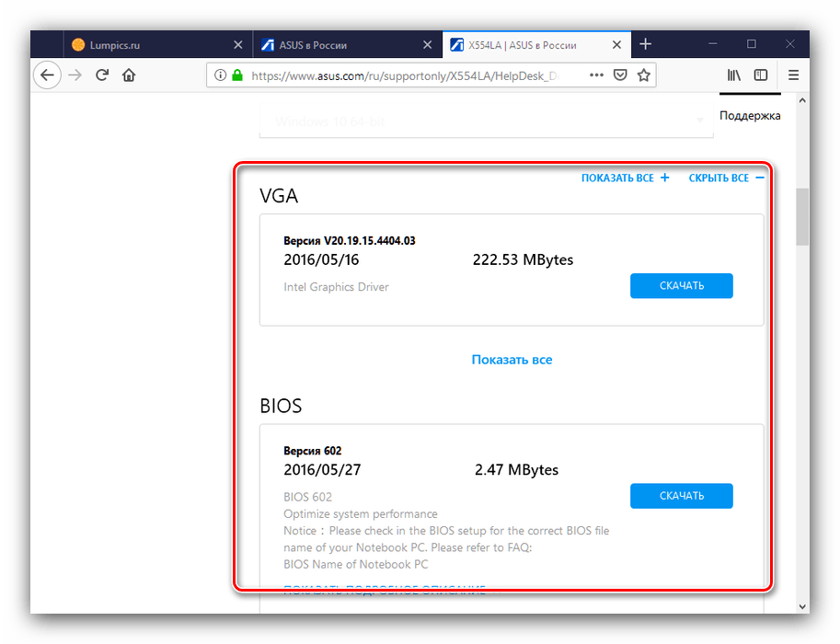840x644 pixels.
Task: Open the page actions three-dot menu
Action: tap(596, 75)
